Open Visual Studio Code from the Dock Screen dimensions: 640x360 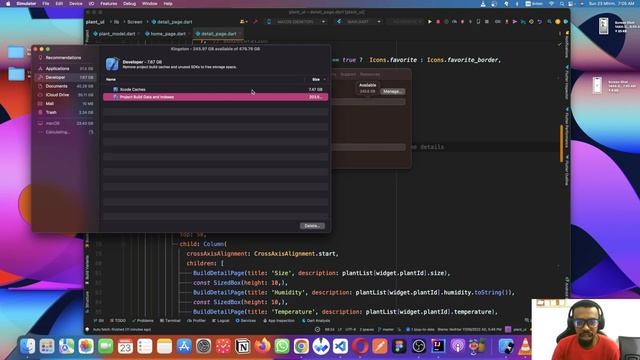[340, 347]
